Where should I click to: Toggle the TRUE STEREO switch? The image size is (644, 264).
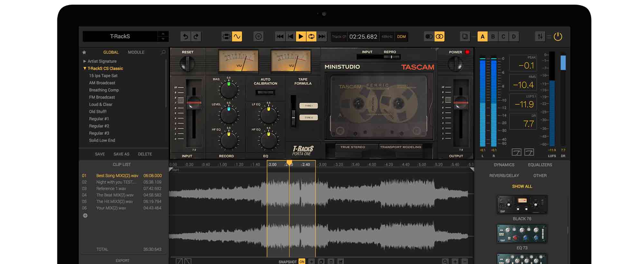(x=353, y=147)
